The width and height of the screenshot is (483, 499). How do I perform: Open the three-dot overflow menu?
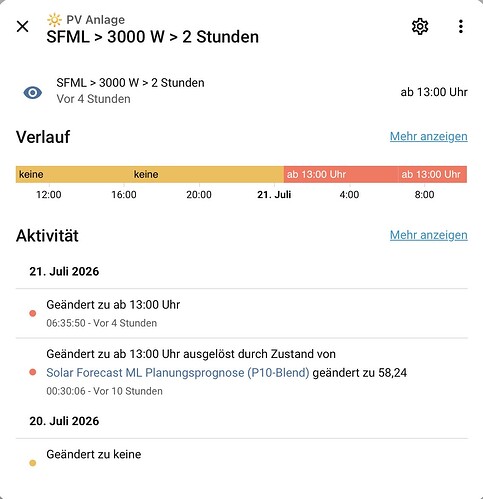coord(461,26)
